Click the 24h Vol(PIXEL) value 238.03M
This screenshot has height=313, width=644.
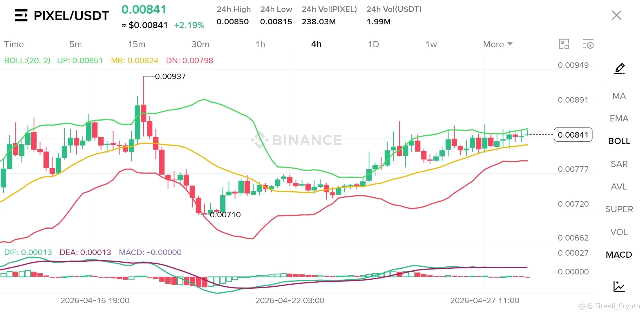pyautogui.click(x=319, y=22)
